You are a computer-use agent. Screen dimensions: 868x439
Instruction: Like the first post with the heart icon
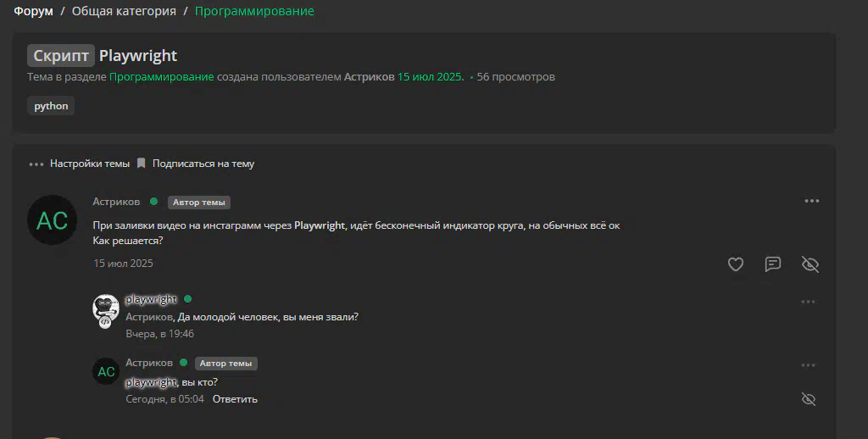pyautogui.click(x=735, y=264)
